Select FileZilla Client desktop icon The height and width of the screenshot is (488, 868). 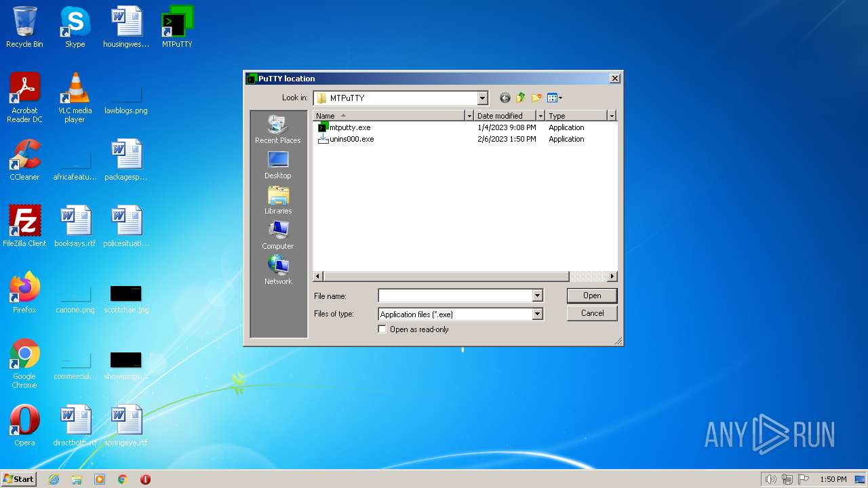tap(24, 226)
